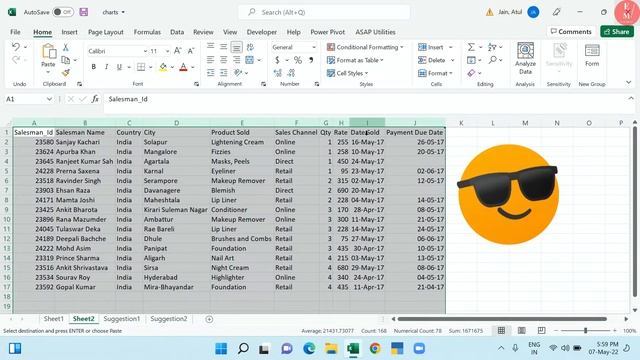This screenshot has height=360, width=640.
Task: Click the Form icon in New Group
Action: [592, 55]
